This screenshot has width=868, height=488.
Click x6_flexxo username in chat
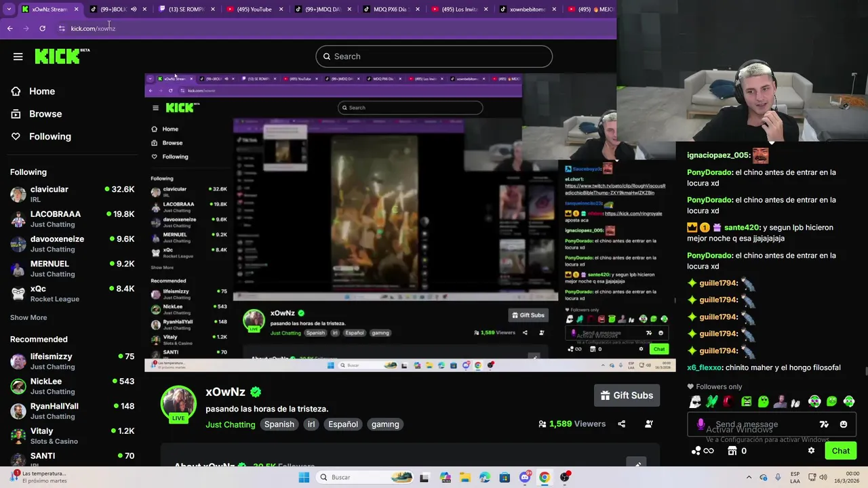point(705,368)
